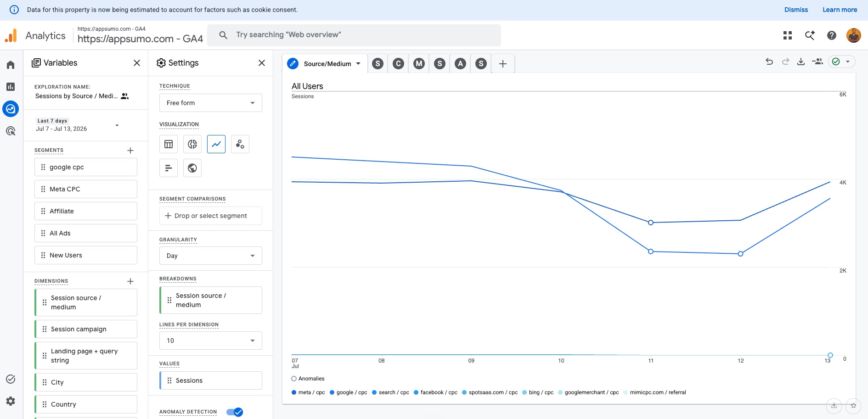868x419 pixels.
Task: Click the bing / cpc legend color dot
Action: coord(524,392)
